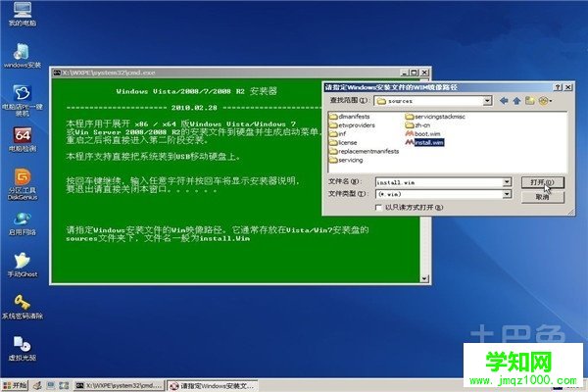
Task: Open 电脑店PE一键装机 desktop icon
Action: (23, 100)
